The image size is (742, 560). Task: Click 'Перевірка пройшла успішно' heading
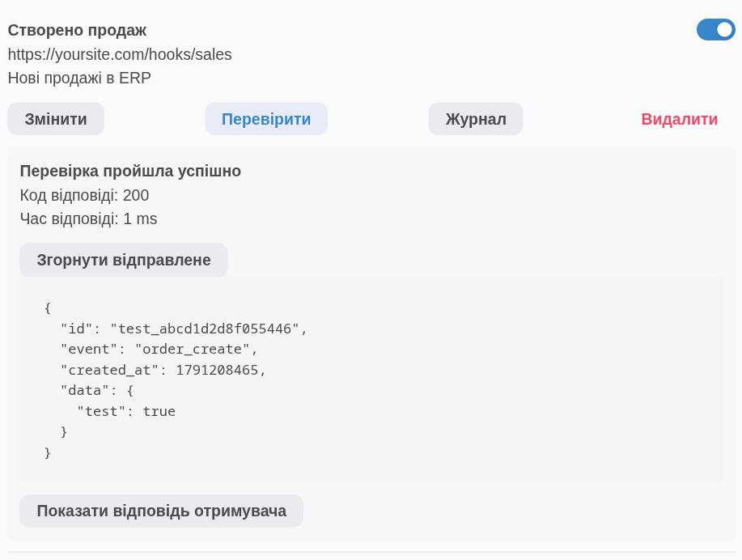coord(130,171)
